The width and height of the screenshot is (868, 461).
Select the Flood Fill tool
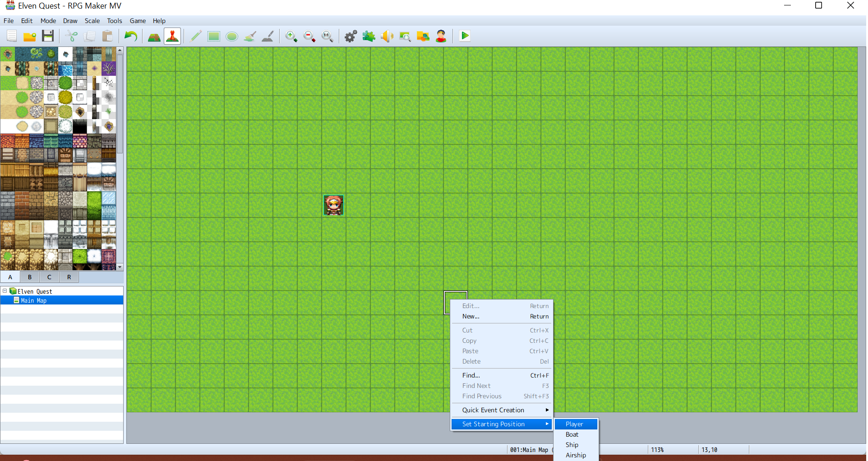tap(250, 36)
